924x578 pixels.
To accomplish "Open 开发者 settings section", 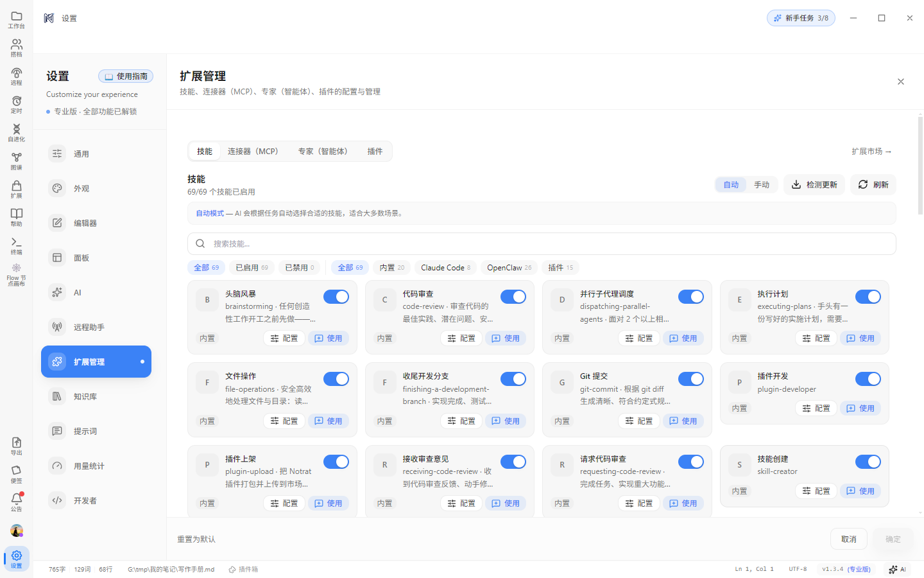I will (96, 501).
